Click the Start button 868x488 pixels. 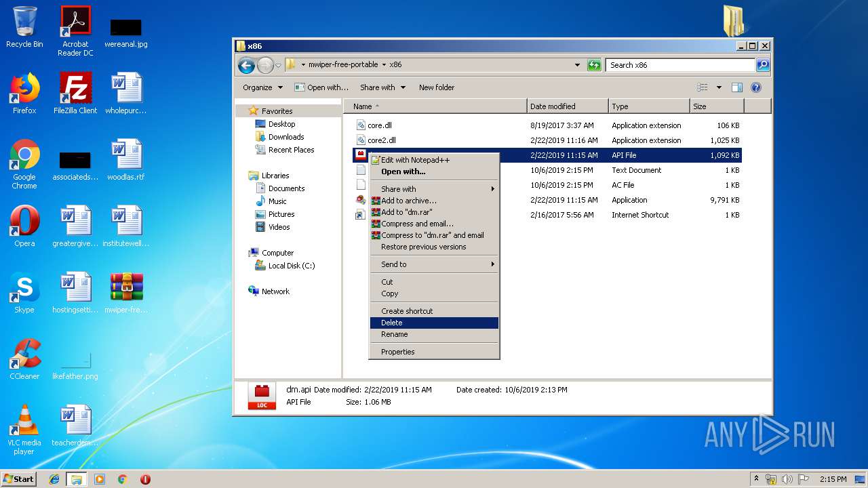pos(18,479)
